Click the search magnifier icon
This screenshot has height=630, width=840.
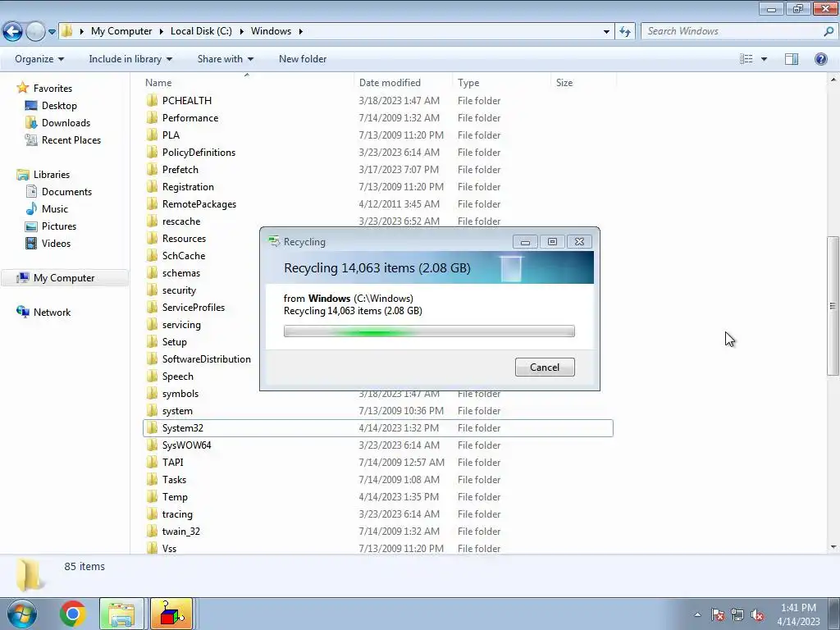[x=829, y=31]
